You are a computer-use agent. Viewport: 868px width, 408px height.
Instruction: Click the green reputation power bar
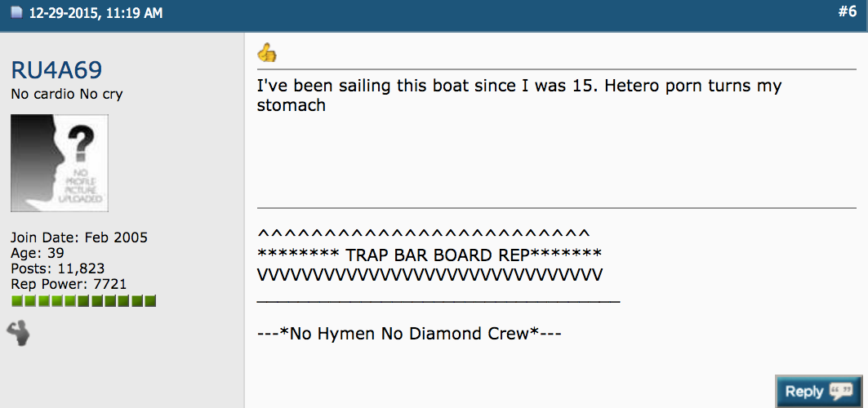(x=83, y=301)
